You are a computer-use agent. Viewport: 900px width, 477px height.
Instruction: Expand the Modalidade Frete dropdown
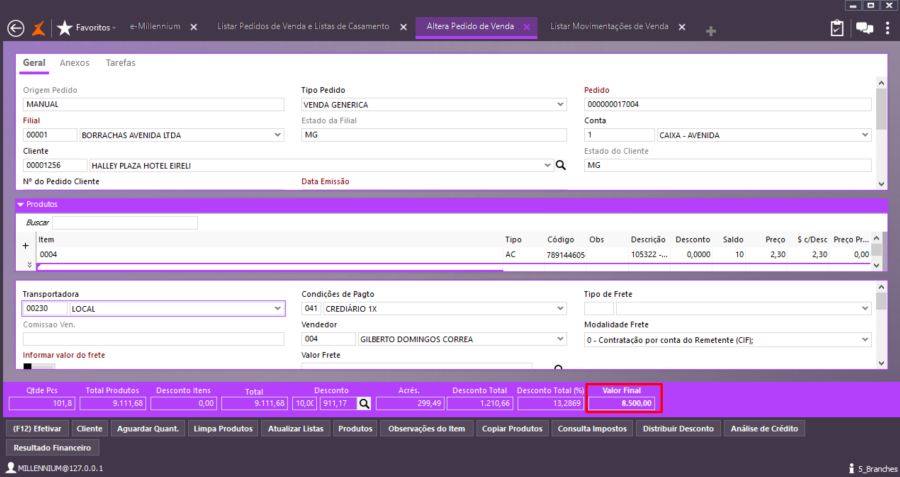(863, 339)
